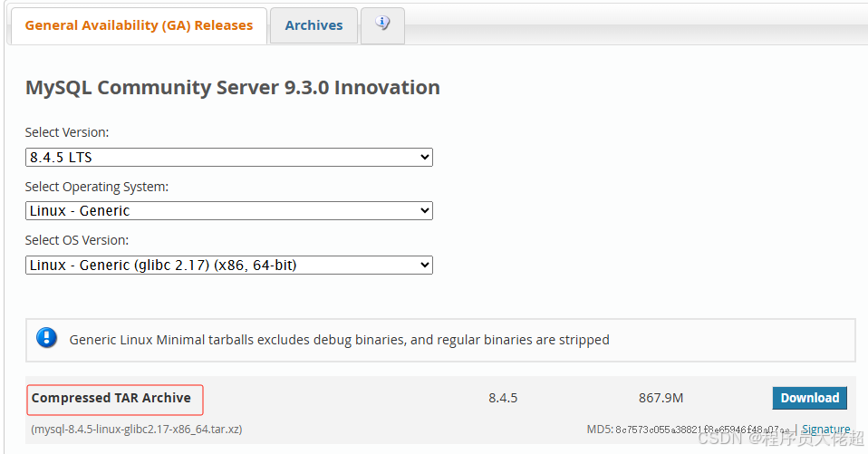Image resolution: width=868 pixels, height=454 pixels.
Task: Click the Select OS Version label
Action: pos(77,240)
